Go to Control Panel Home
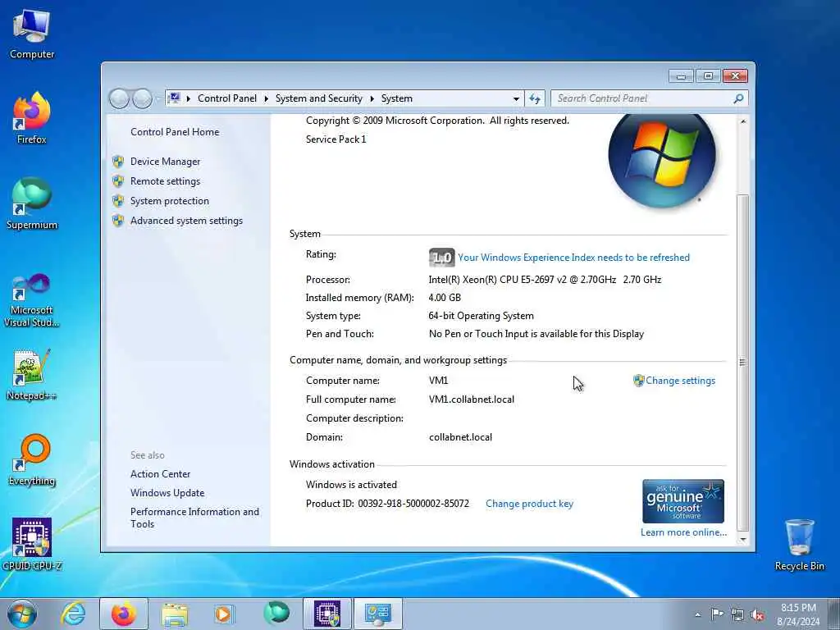This screenshot has height=630, width=840. coord(175,132)
